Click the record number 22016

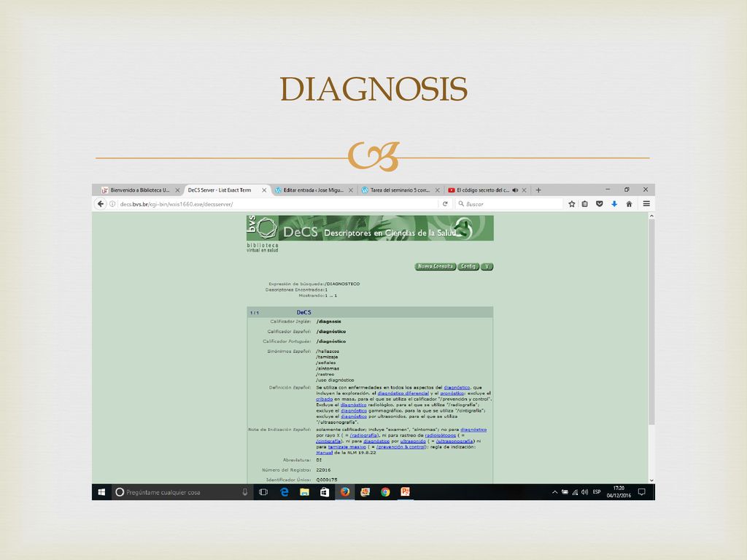(x=323, y=470)
